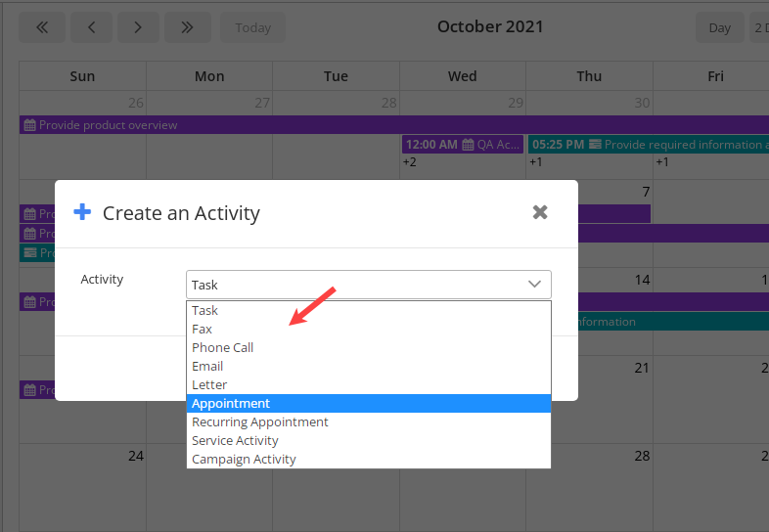This screenshot has height=532, width=769.
Task: Advance calendar with single-right arrow
Action: (x=138, y=27)
